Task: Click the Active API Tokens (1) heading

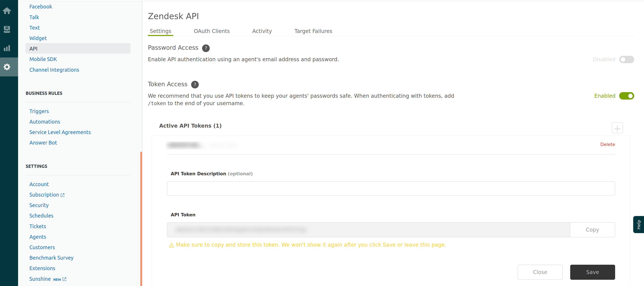Action: click(190, 126)
